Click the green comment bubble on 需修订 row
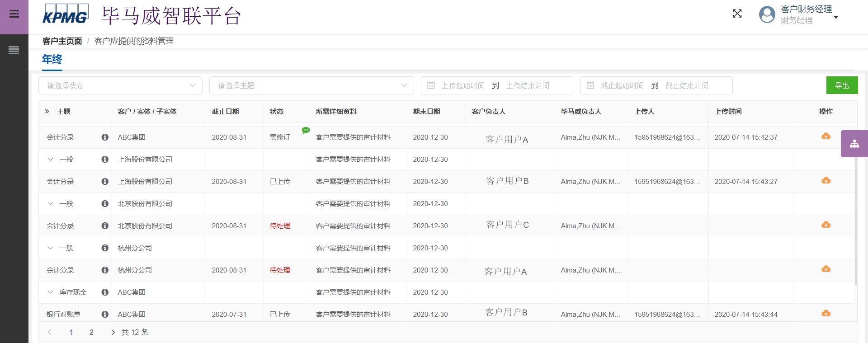The width and height of the screenshot is (868, 343). pyautogui.click(x=306, y=130)
